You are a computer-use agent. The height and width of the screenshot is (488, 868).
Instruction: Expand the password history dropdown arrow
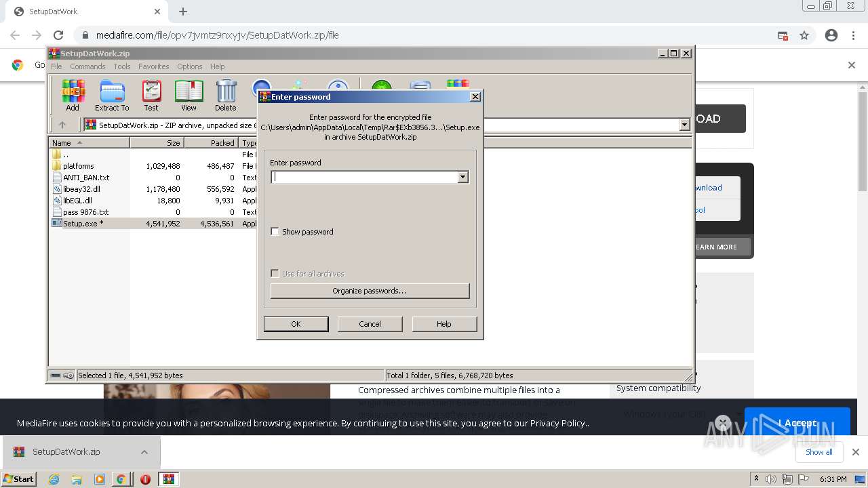(x=463, y=177)
